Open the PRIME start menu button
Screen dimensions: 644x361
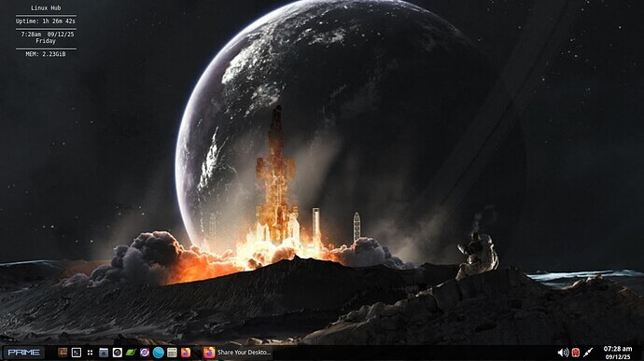point(24,353)
